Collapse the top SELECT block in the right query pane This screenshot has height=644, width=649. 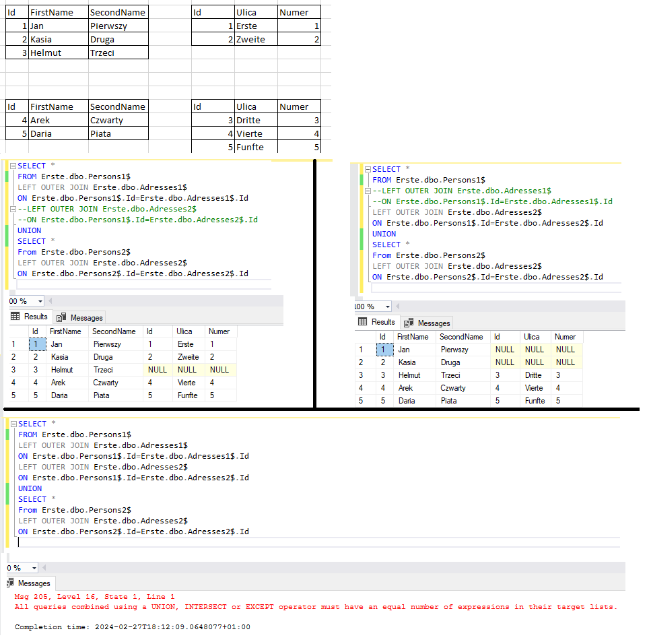tap(368, 169)
